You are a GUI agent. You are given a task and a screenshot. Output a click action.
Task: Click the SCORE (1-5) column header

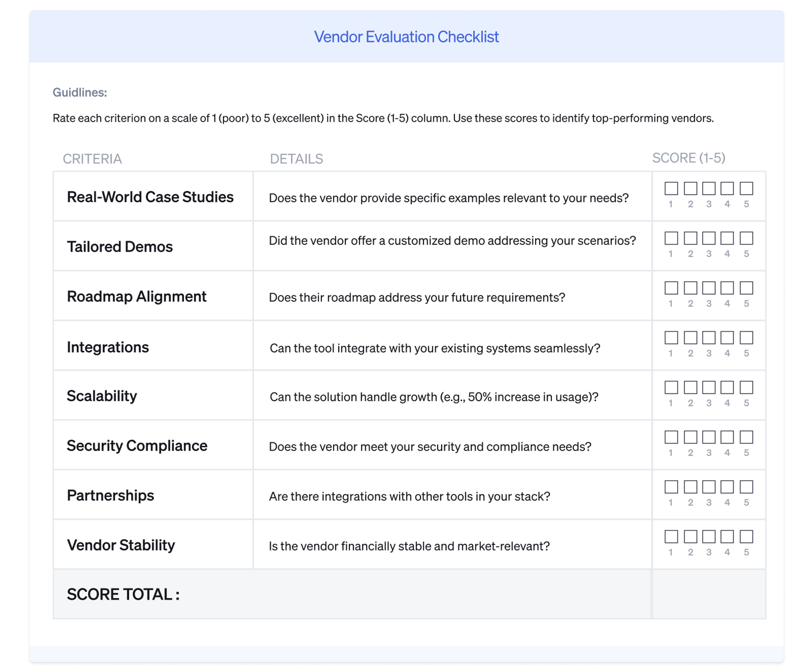[689, 158]
